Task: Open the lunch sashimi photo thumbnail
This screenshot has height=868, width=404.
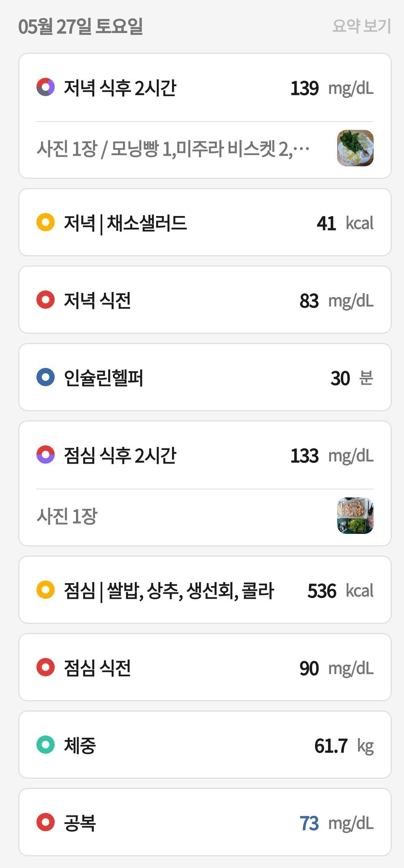Action: [x=355, y=516]
